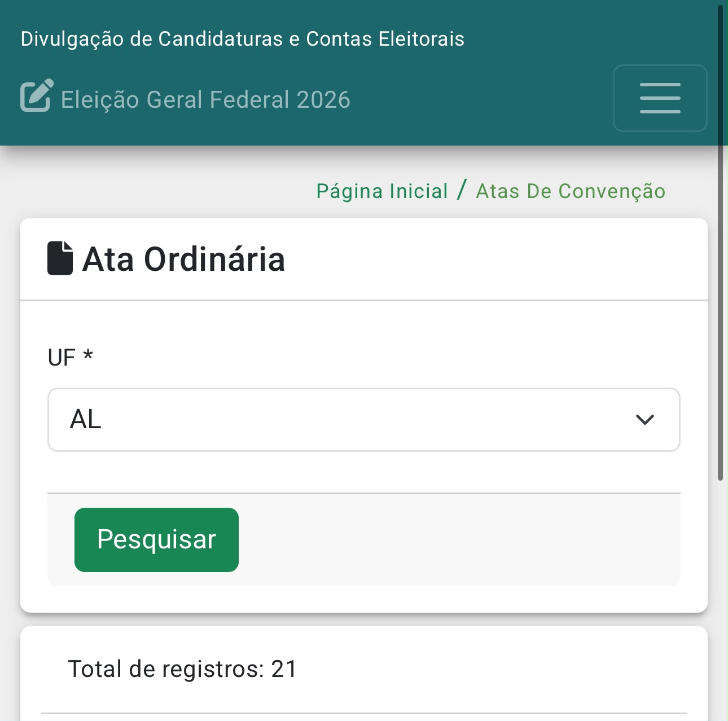Click the year 2026 in election title
The width and height of the screenshot is (728, 721).
[x=323, y=99]
